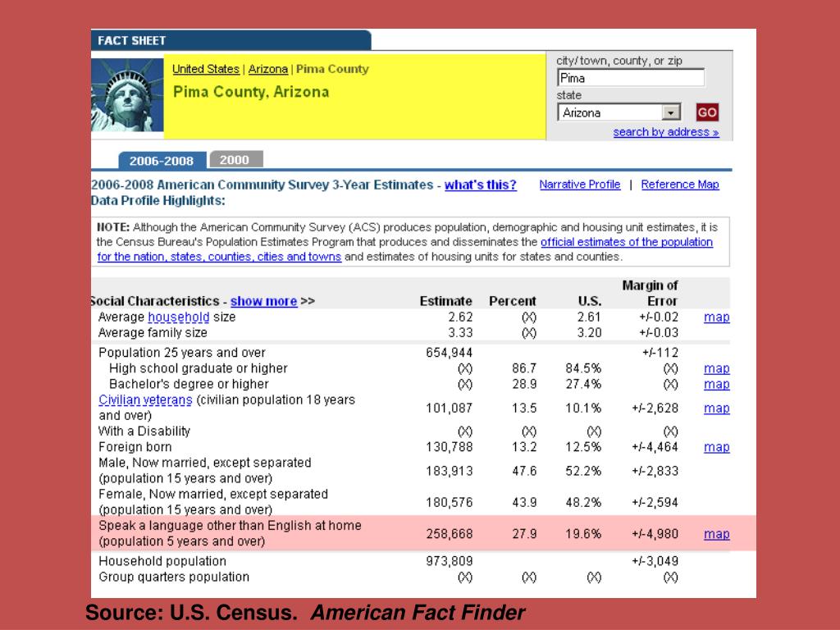Viewport: 840px width, 630px height.
Task: Open the Arizona breadcrumb link
Action: [x=268, y=69]
